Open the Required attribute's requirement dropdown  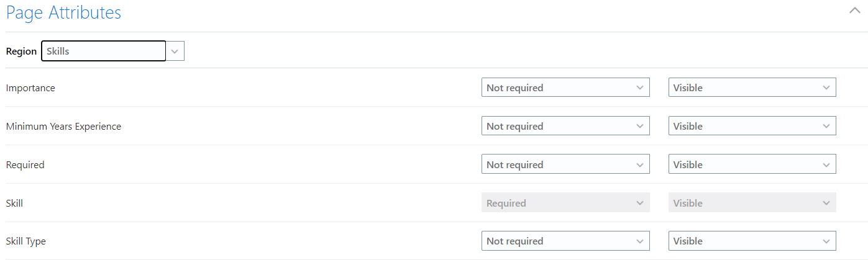coord(565,164)
